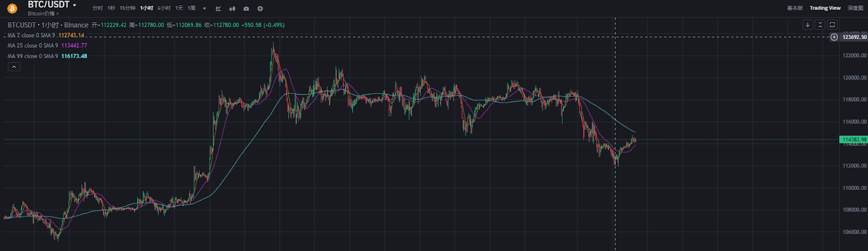Open the indicators chart icon
Viewport: 868px width, 251px height.
218,9
